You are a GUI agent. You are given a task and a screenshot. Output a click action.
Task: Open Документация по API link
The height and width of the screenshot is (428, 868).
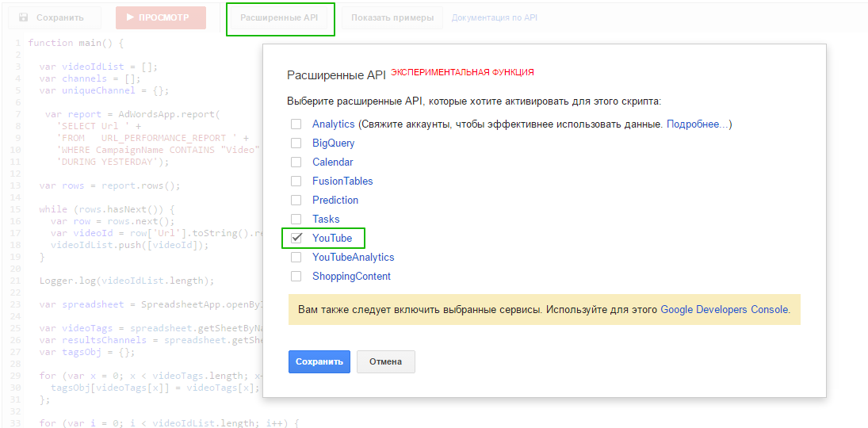point(495,17)
